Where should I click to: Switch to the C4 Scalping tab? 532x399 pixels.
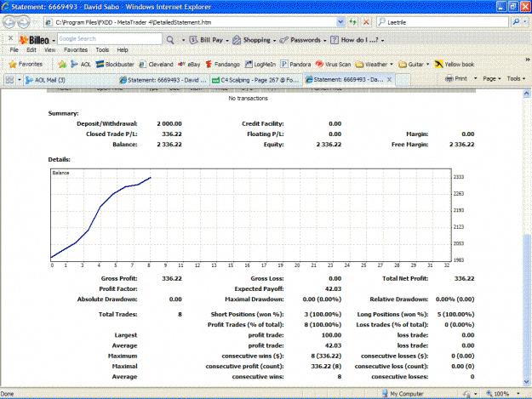pos(256,80)
